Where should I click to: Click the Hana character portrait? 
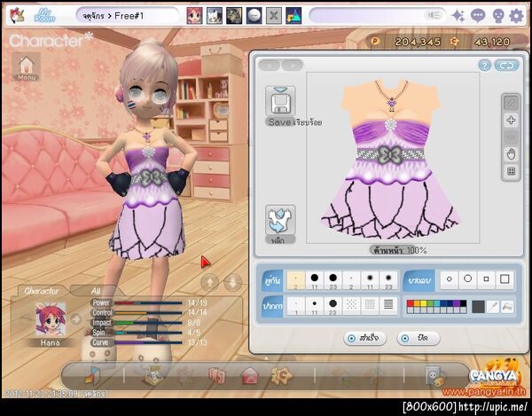(51, 319)
